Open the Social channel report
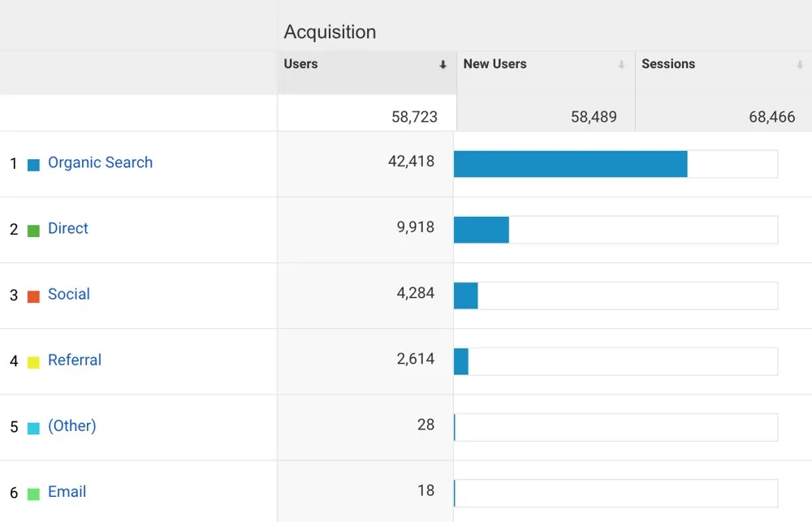 [x=68, y=294]
